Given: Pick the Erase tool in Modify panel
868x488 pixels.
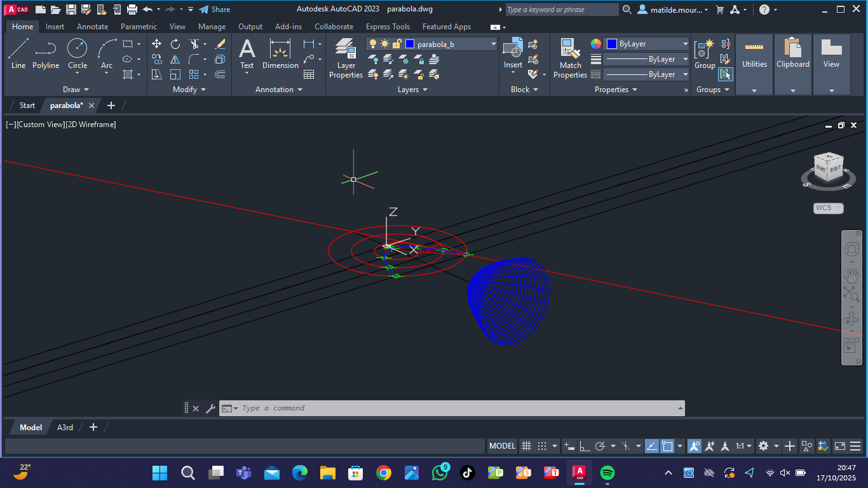Looking at the screenshot, I should click(220, 44).
